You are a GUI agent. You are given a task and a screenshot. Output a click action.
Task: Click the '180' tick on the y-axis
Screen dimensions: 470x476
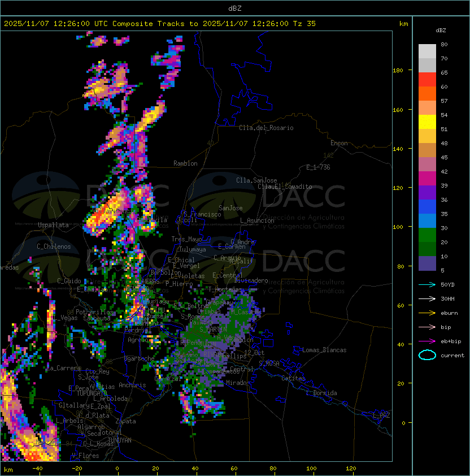point(398,70)
